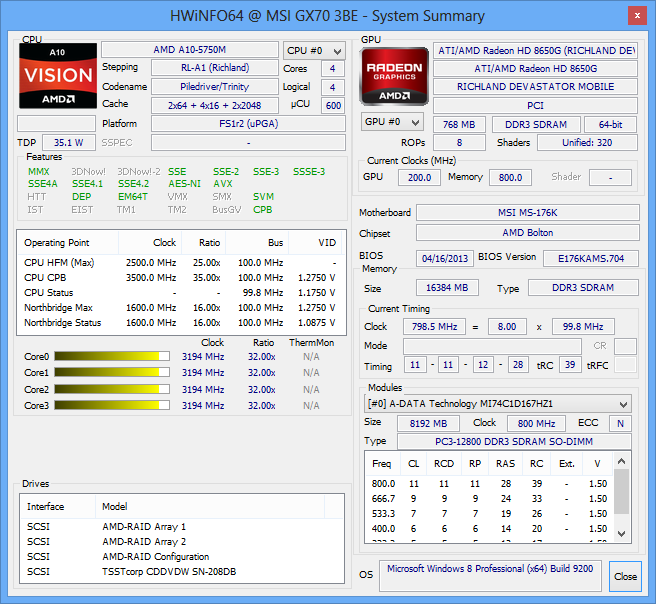Click the Freq column header
656x604 pixels.
pyautogui.click(x=383, y=463)
